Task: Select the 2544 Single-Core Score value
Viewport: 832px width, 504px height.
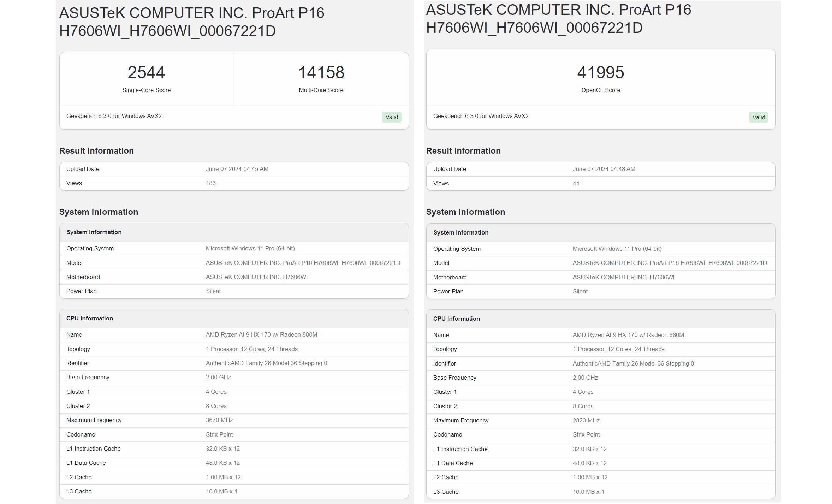Action: point(146,72)
